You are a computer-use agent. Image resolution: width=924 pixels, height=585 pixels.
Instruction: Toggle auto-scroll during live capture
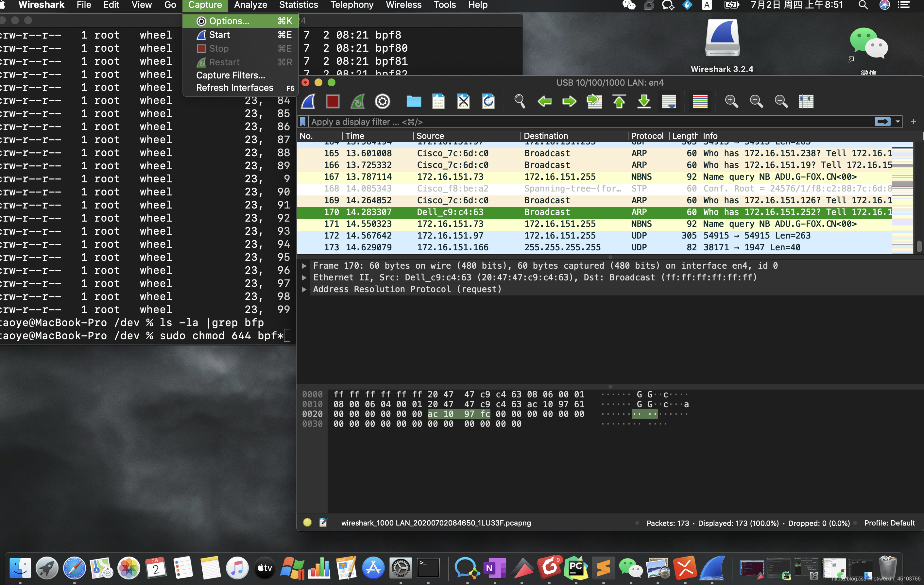tap(669, 101)
